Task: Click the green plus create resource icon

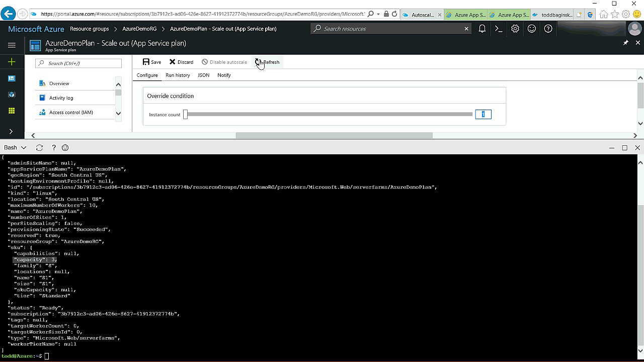Action: [x=12, y=62]
